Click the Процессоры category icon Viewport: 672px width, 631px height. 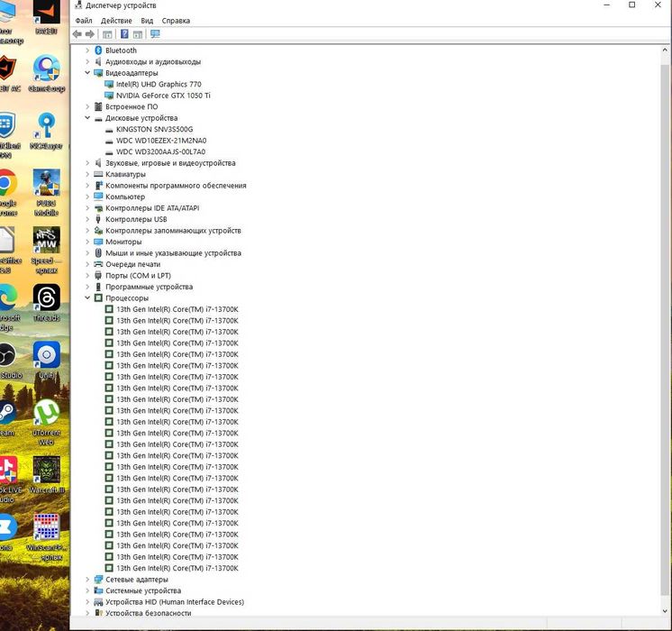[98, 297]
